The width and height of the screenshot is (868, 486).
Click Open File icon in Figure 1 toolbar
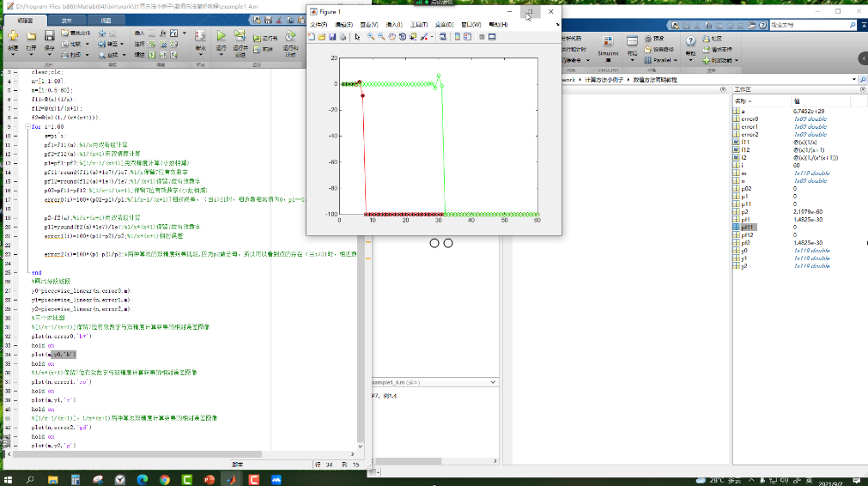pyautogui.click(x=322, y=37)
